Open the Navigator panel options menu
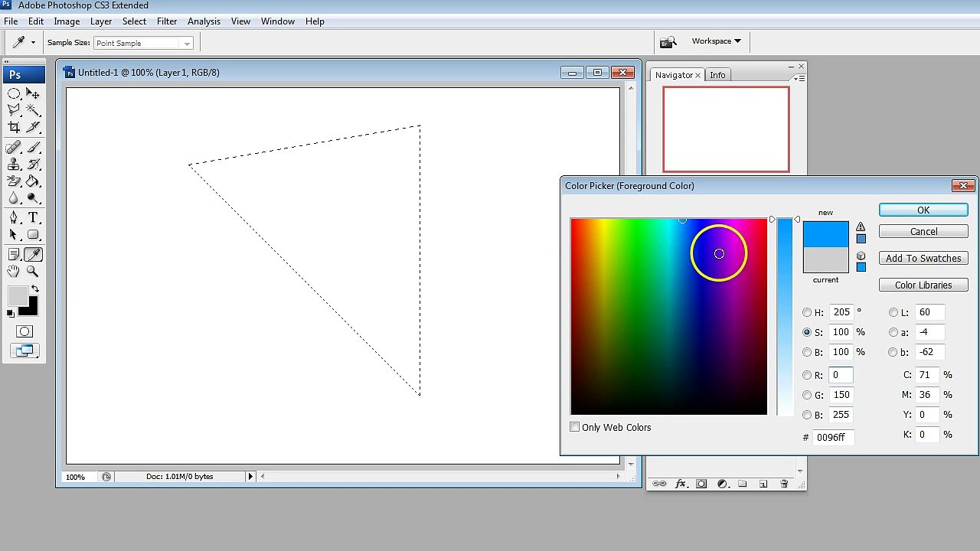 click(x=799, y=78)
